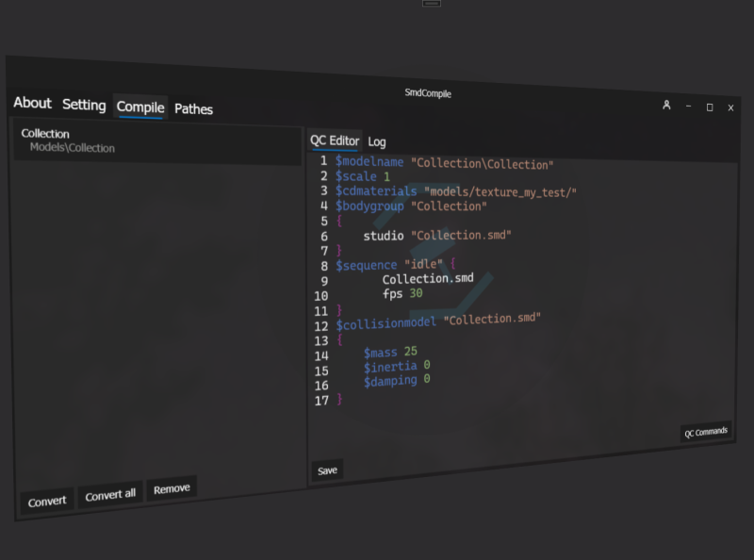Click the Convert all button

tap(110, 495)
